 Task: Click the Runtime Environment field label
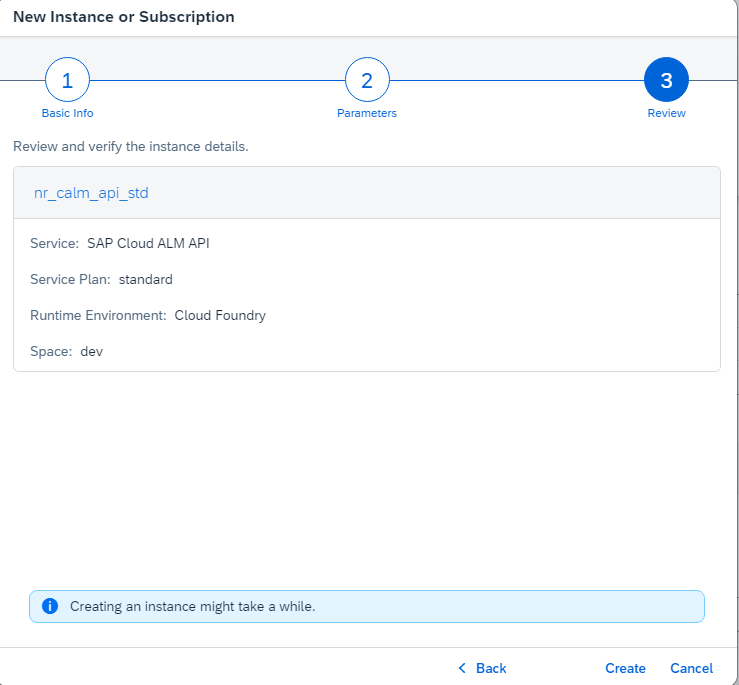coord(98,315)
